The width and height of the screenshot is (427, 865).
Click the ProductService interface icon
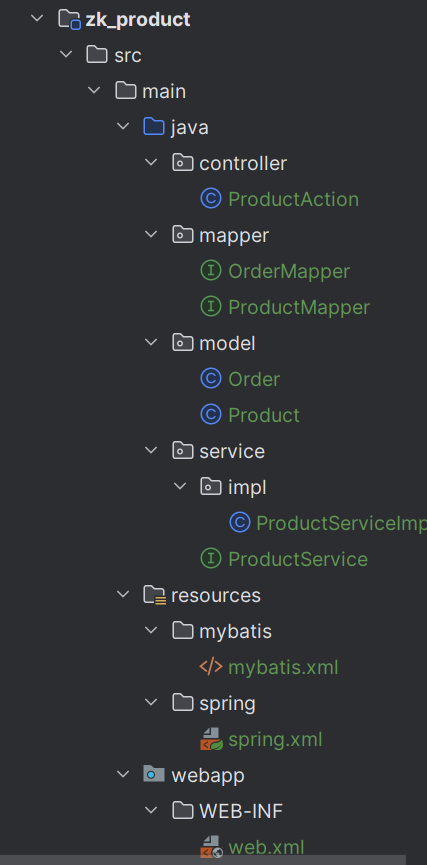pyautogui.click(x=211, y=559)
